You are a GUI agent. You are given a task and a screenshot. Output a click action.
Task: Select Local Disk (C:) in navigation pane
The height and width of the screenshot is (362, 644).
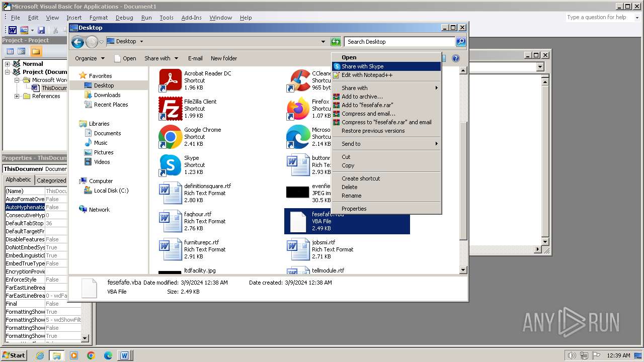111,191
